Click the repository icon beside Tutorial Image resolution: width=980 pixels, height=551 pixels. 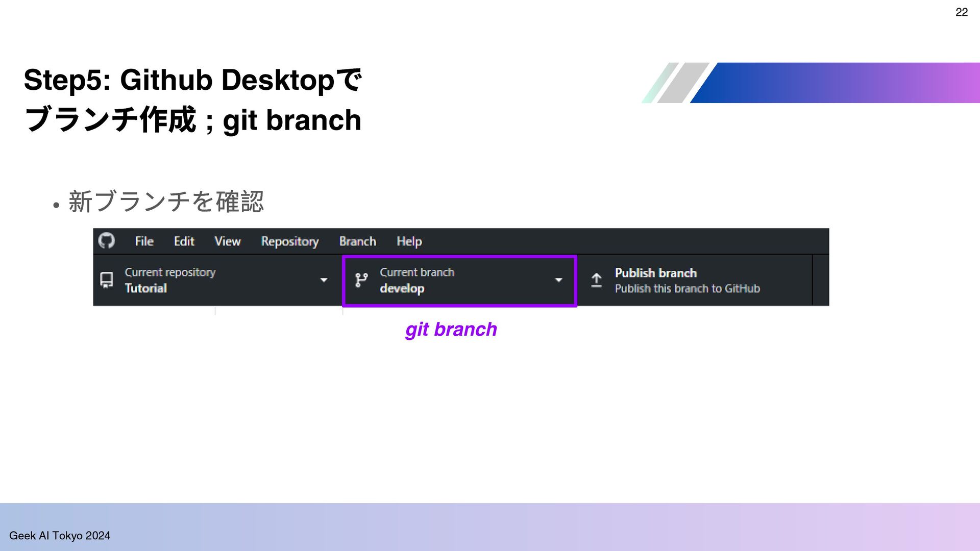[107, 280]
